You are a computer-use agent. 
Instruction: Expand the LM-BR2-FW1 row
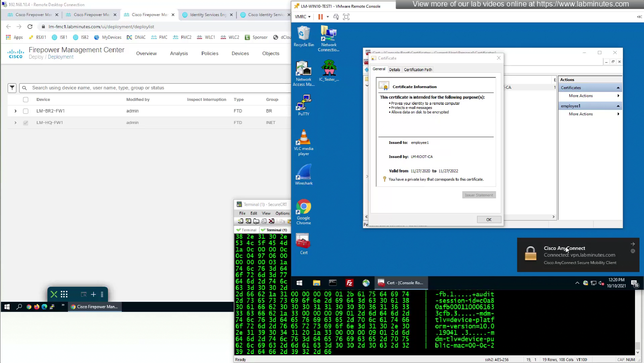(15, 111)
